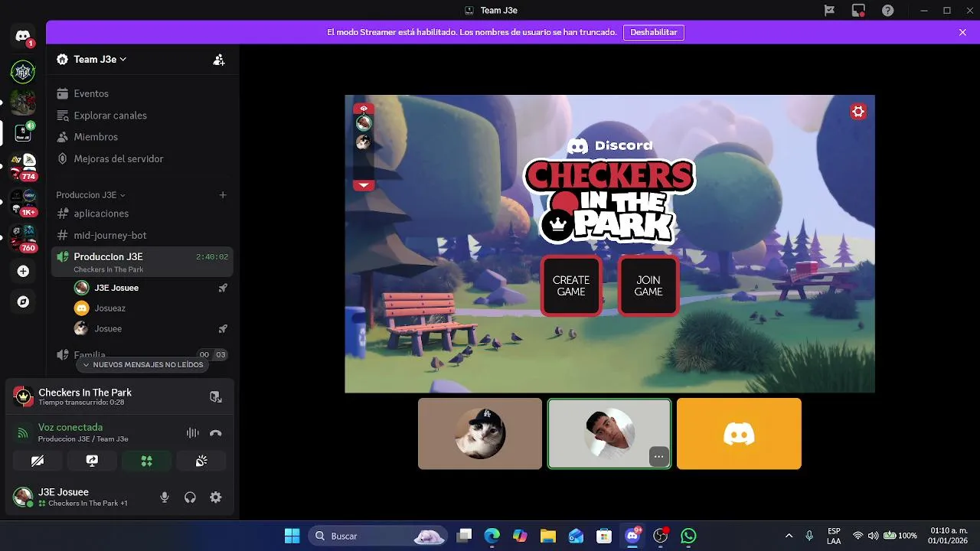Screen dimensions: 980x551
Task: Open the soundboard button
Action: tap(201, 461)
